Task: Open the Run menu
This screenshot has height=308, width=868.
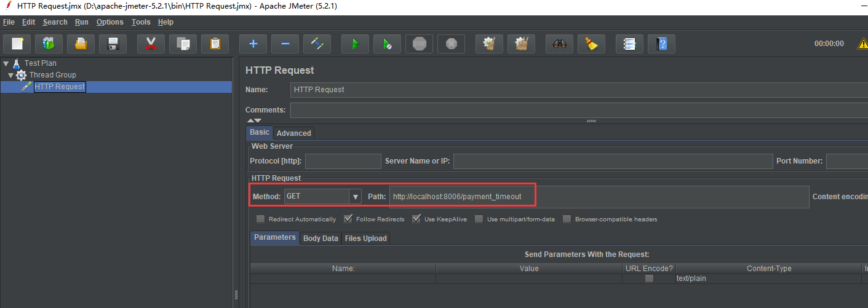Action: (x=82, y=22)
